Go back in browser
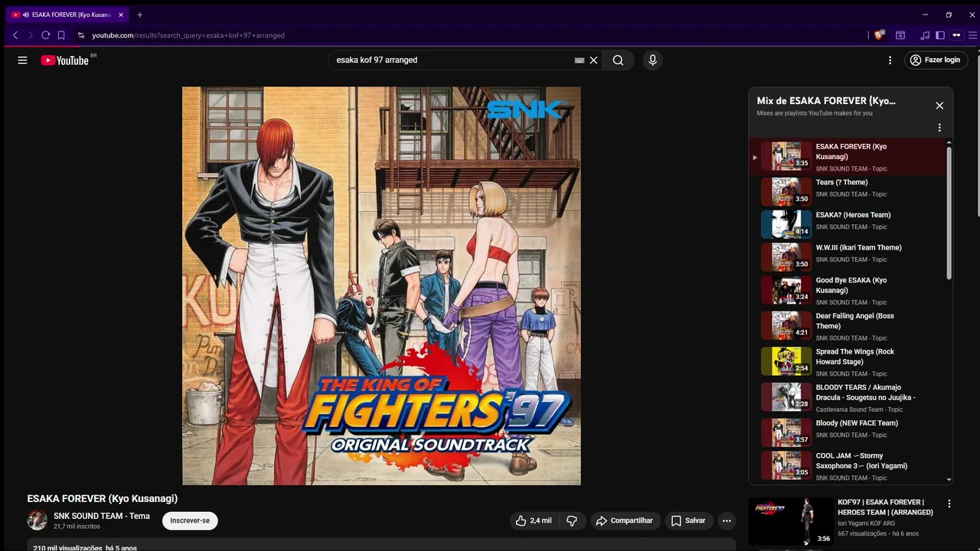The image size is (980, 551). 15,35
